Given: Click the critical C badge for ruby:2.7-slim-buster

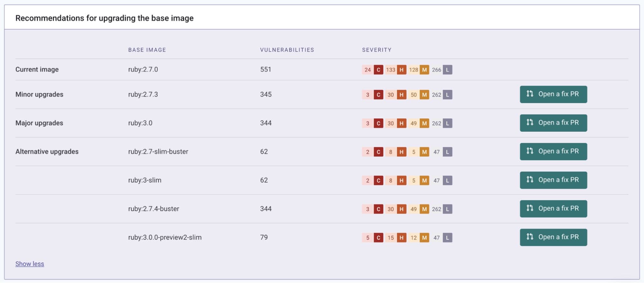Looking at the screenshot, I should [379, 152].
